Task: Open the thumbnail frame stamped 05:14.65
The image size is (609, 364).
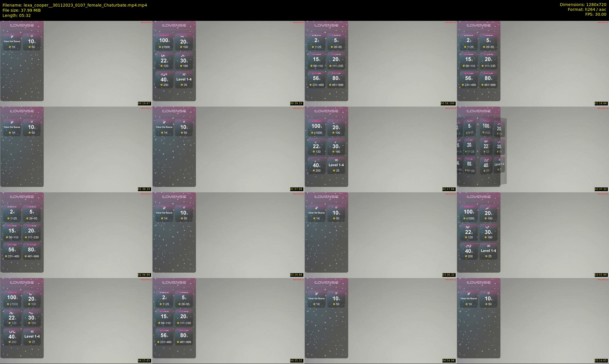Action: point(533,321)
